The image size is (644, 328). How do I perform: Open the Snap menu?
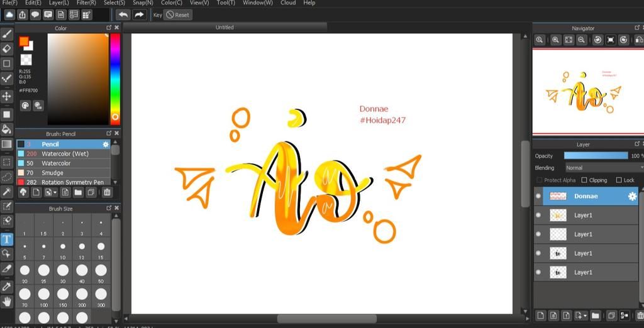[x=143, y=3]
